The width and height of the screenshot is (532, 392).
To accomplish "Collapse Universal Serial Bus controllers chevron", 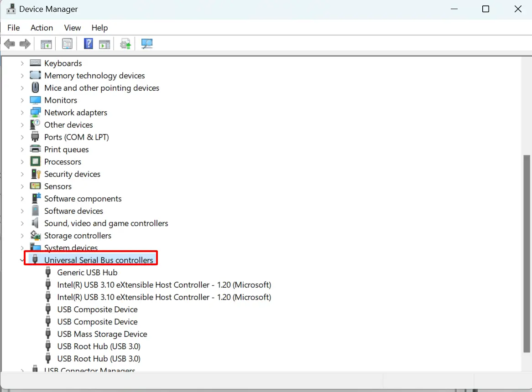I will (22, 260).
